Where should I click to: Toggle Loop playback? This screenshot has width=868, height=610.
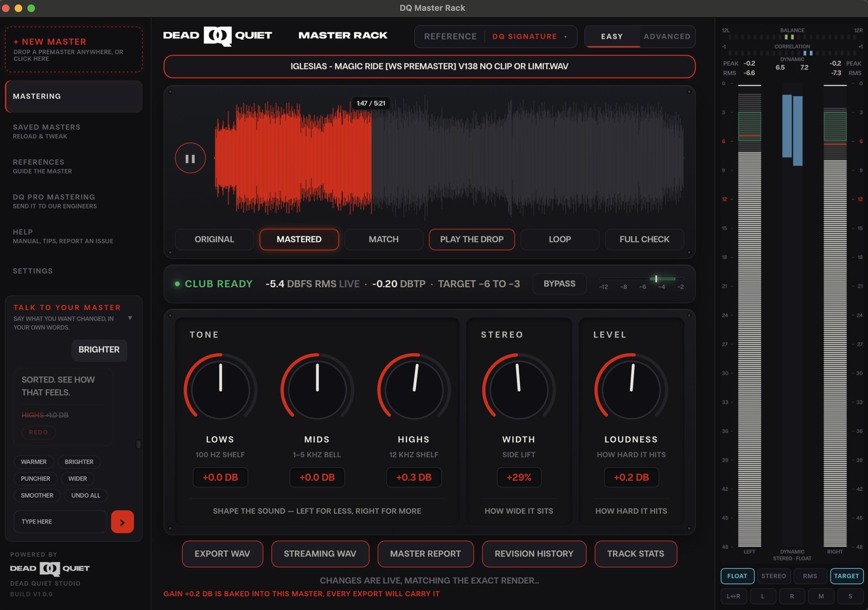point(560,239)
